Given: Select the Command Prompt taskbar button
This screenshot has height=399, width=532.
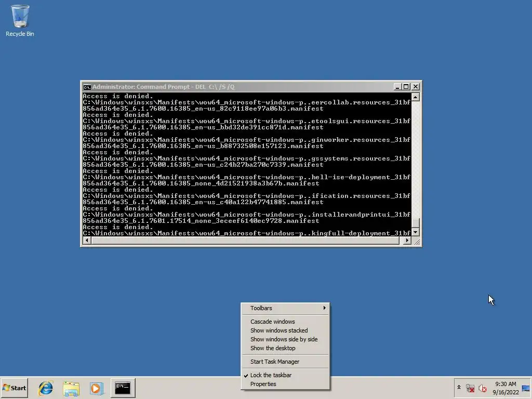Looking at the screenshot, I should [x=123, y=388].
